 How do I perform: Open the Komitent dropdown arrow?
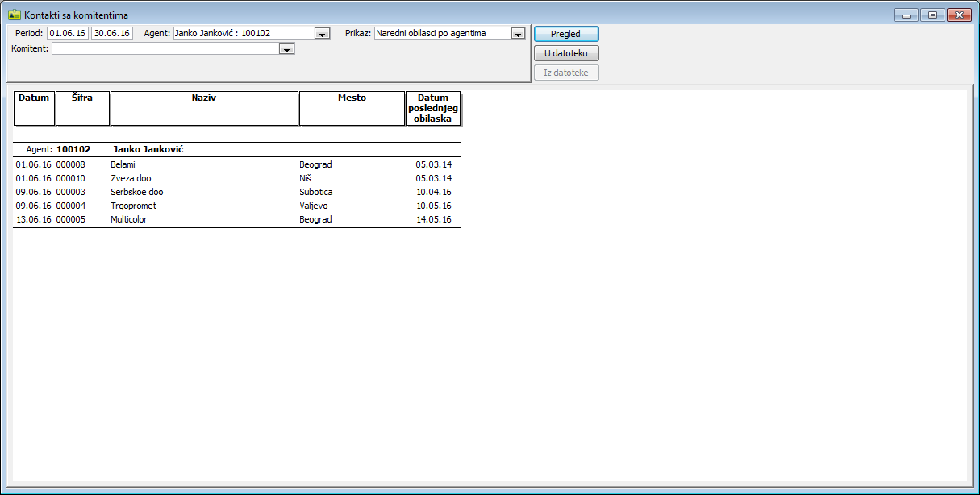point(286,49)
